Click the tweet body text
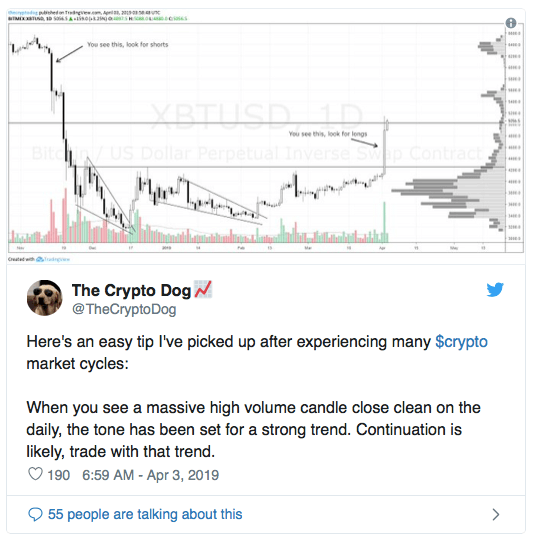535x542 pixels. 257,396
